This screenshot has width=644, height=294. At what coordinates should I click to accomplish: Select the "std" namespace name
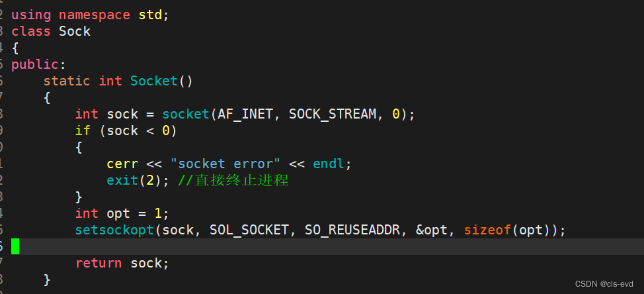(x=150, y=15)
